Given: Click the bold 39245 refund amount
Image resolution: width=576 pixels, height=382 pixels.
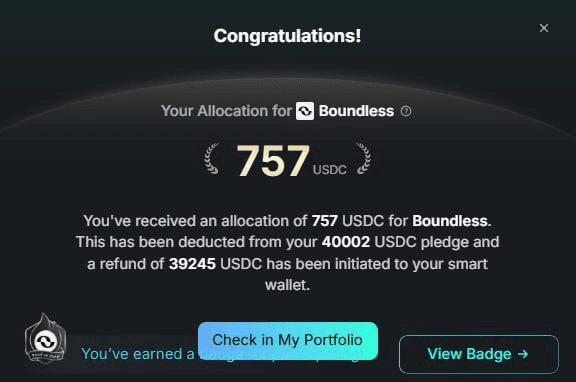Looking at the screenshot, I should point(192,264).
